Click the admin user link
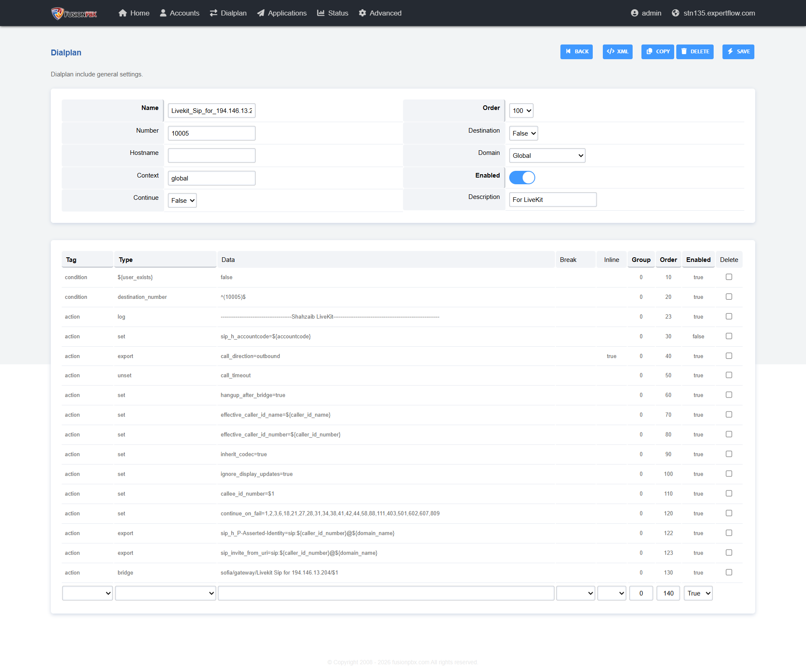806x672 pixels. (x=652, y=13)
